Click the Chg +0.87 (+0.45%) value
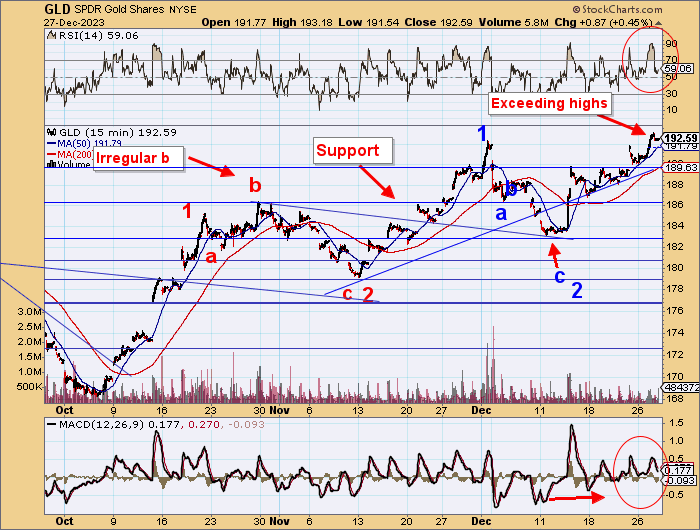This screenshot has height=530, width=700. (x=604, y=22)
